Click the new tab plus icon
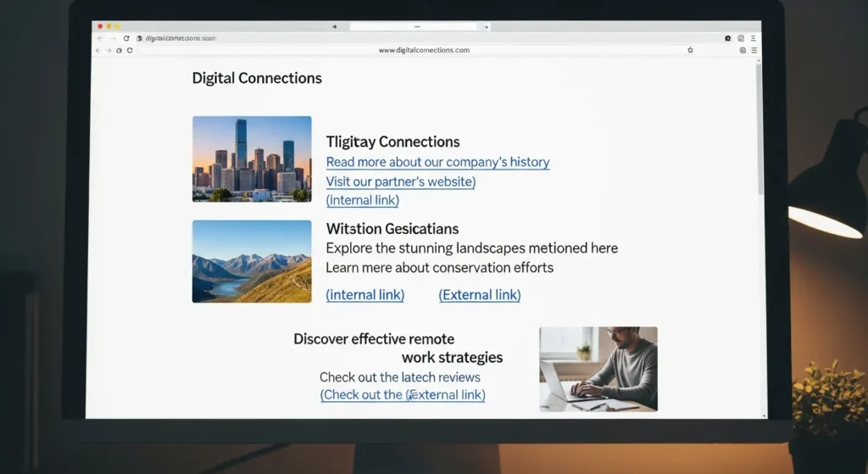Viewport: 868px width, 474px height. pyautogui.click(x=336, y=26)
